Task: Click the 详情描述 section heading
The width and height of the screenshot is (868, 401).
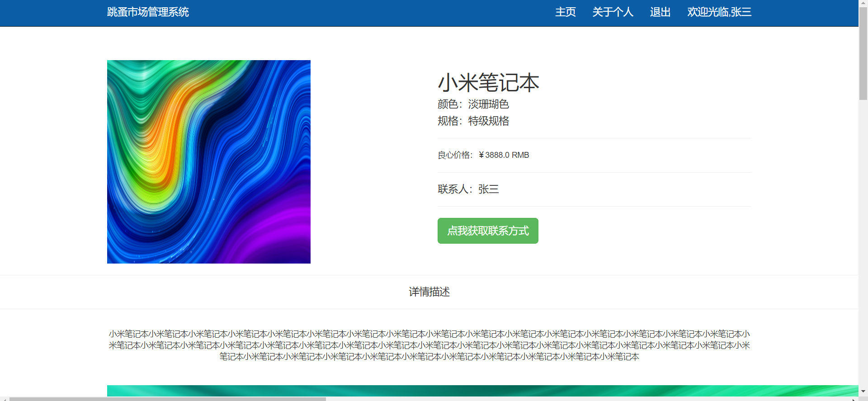Action: (429, 292)
